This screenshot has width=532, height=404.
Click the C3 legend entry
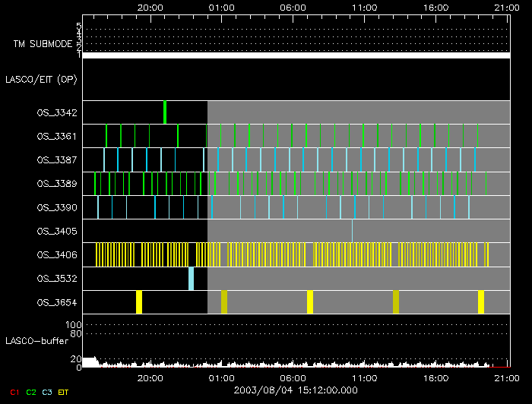click(x=48, y=392)
